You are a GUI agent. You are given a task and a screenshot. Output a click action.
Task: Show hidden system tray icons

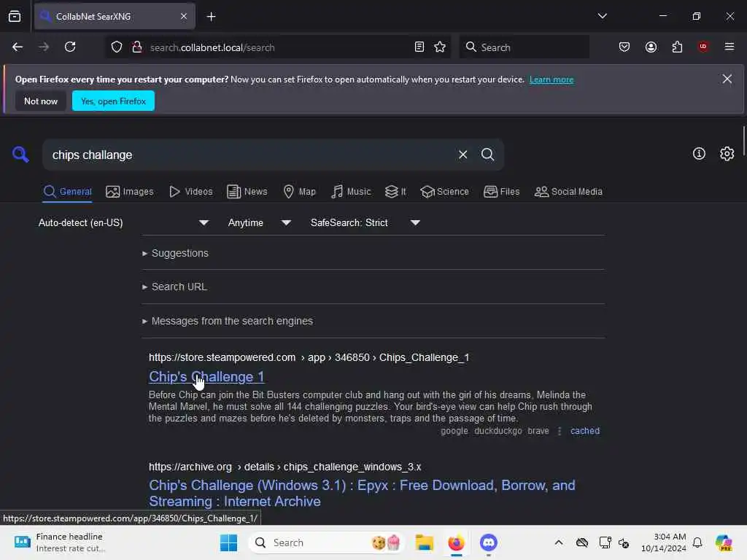[558, 542]
